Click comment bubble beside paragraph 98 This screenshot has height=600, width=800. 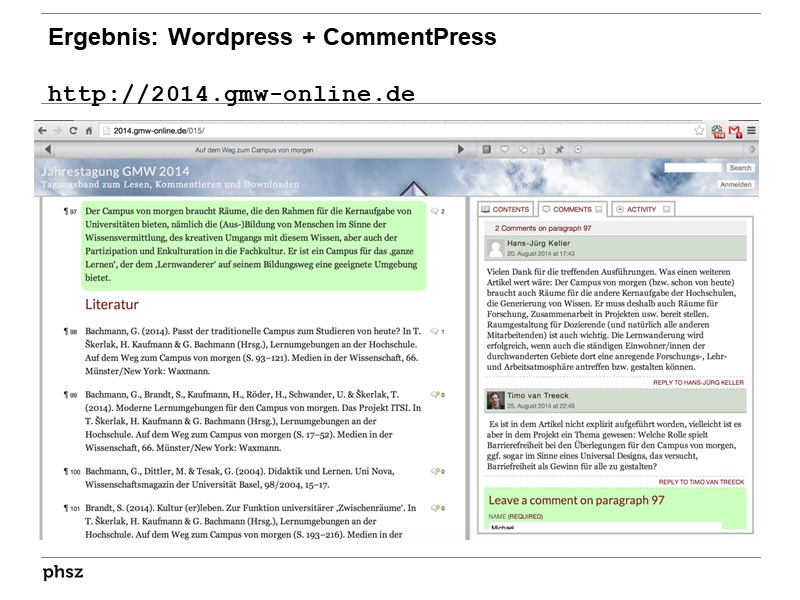coord(436,331)
